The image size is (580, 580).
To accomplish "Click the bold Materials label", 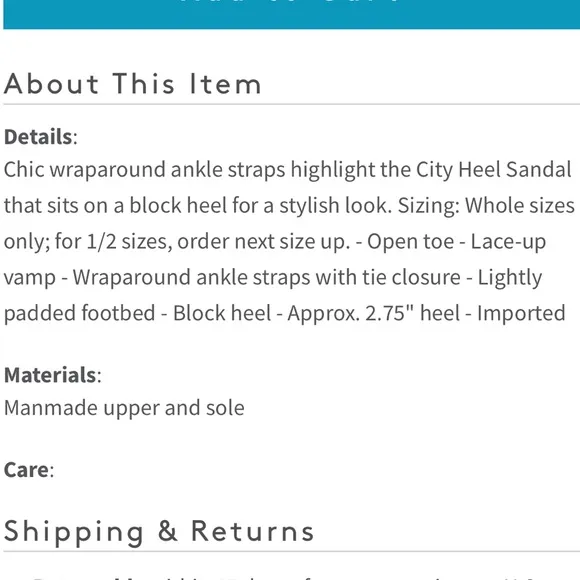I will pos(50,375).
